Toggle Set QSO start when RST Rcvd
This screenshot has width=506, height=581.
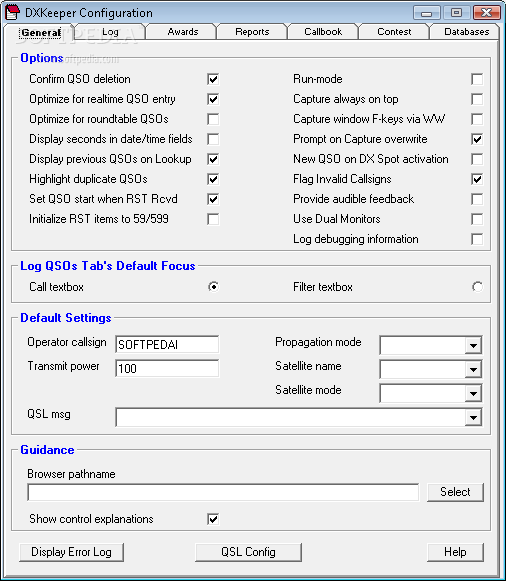[213, 199]
